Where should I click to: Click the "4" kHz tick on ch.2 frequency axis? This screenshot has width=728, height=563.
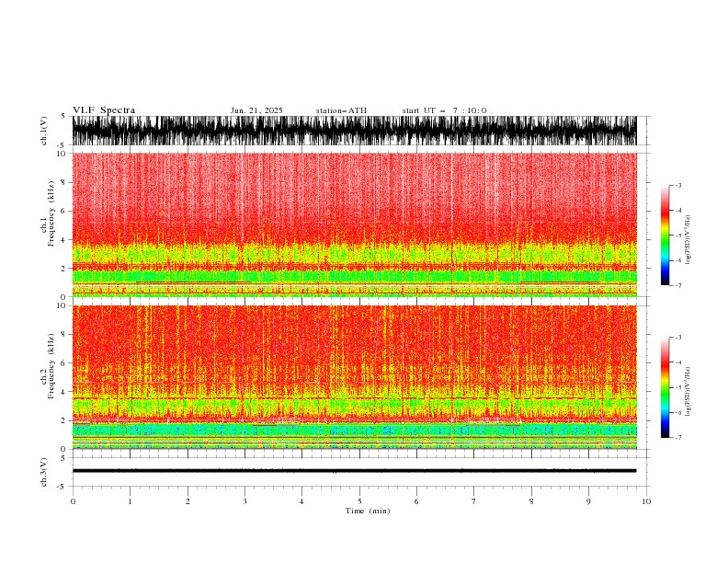tap(63, 392)
